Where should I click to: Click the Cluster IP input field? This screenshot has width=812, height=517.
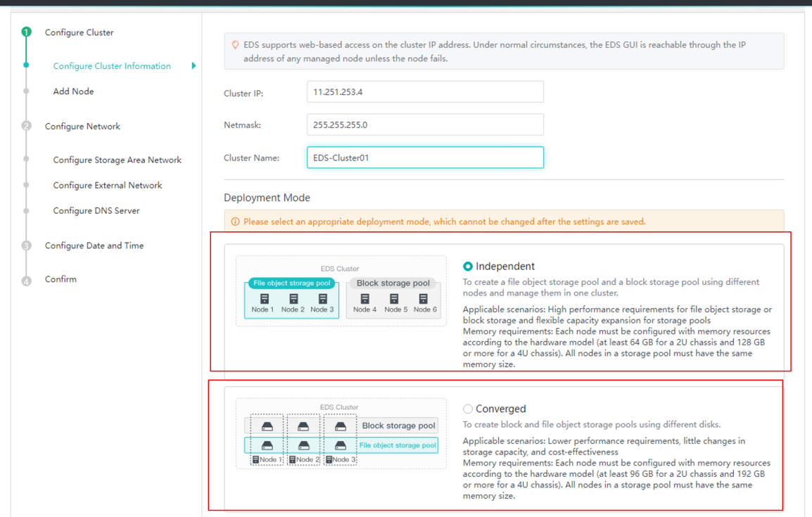(x=425, y=91)
